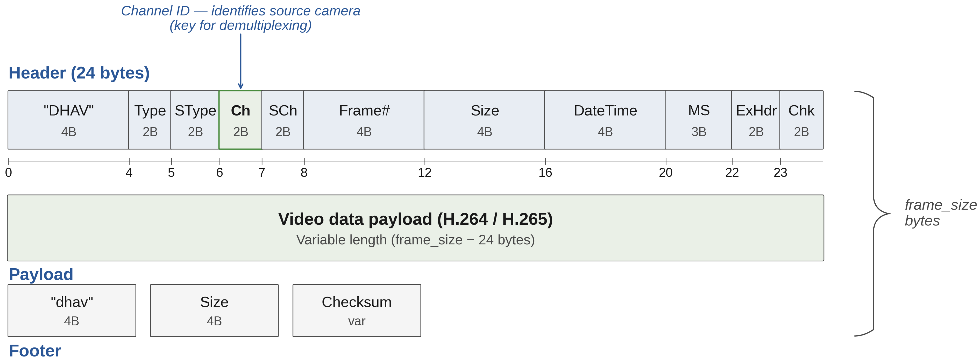Viewport: 980px width, 360px height.
Task: Select the Frame# 4B field
Action: [364, 120]
